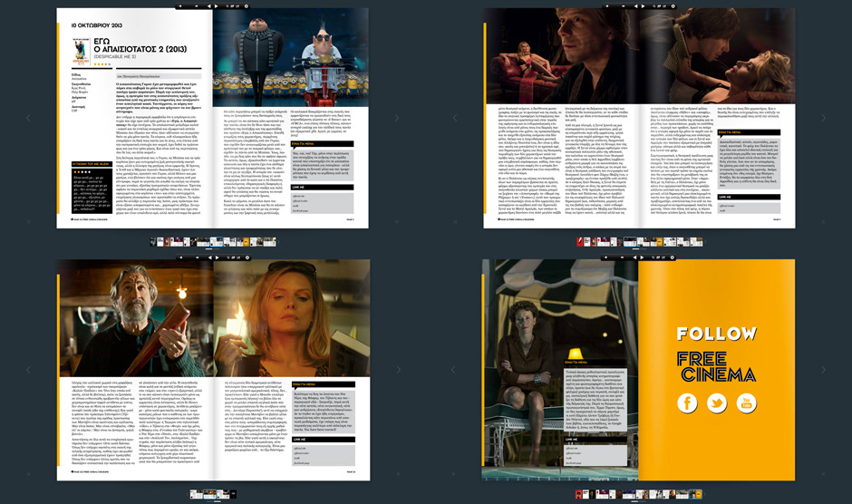This screenshot has height=504, width=852.
Task: Flip back using side arrow left of seated woman page
Action: (454, 370)
